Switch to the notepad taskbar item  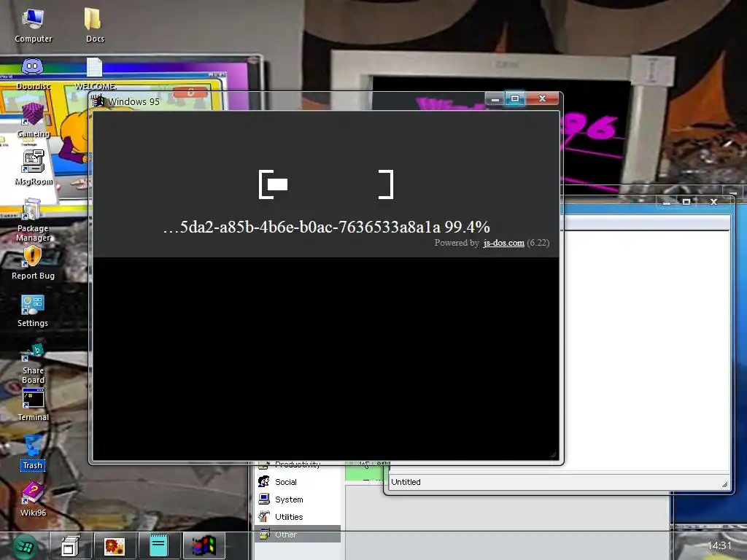(x=158, y=546)
